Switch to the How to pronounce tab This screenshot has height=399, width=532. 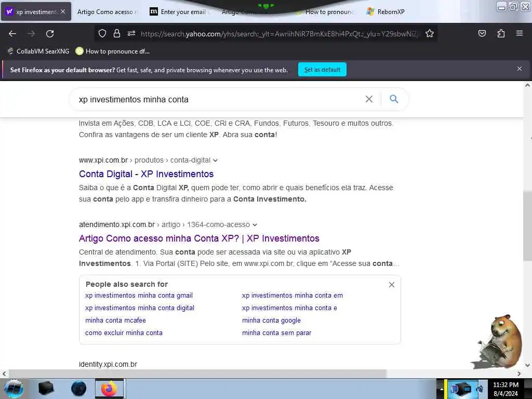tap(325, 12)
